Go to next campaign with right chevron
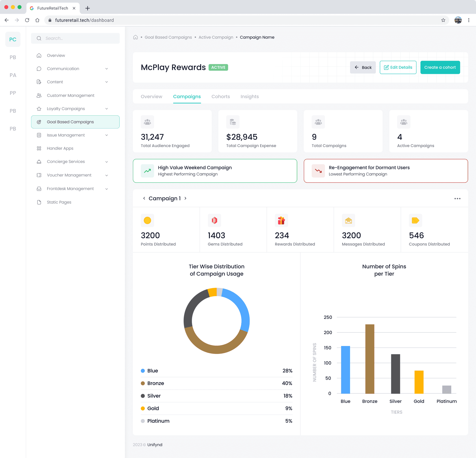Screen dimensions: 476x458 pos(185,198)
